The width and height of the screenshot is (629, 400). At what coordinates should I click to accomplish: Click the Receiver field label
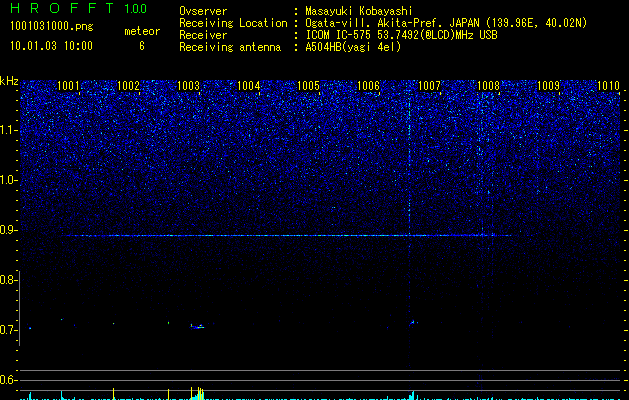pyautogui.click(x=203, y=35)
